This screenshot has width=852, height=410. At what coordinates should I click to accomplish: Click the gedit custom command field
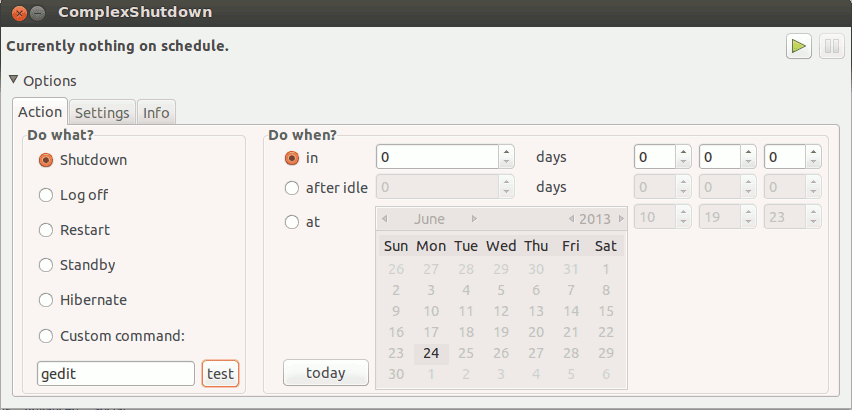[115, 374]
